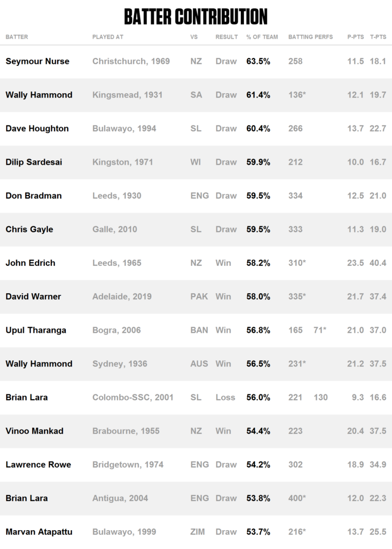
Task: Click the Batter Contribution title
Action: 196,17
